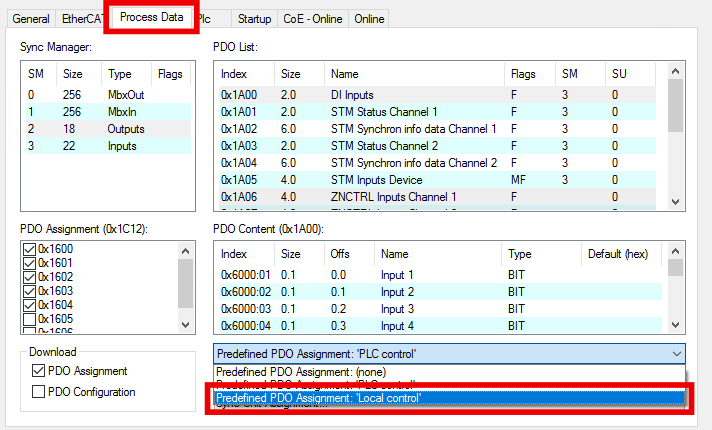Click the PDO Content Type column header
The width and height of the screenshot is (712, 430).
tap(541, 254)
